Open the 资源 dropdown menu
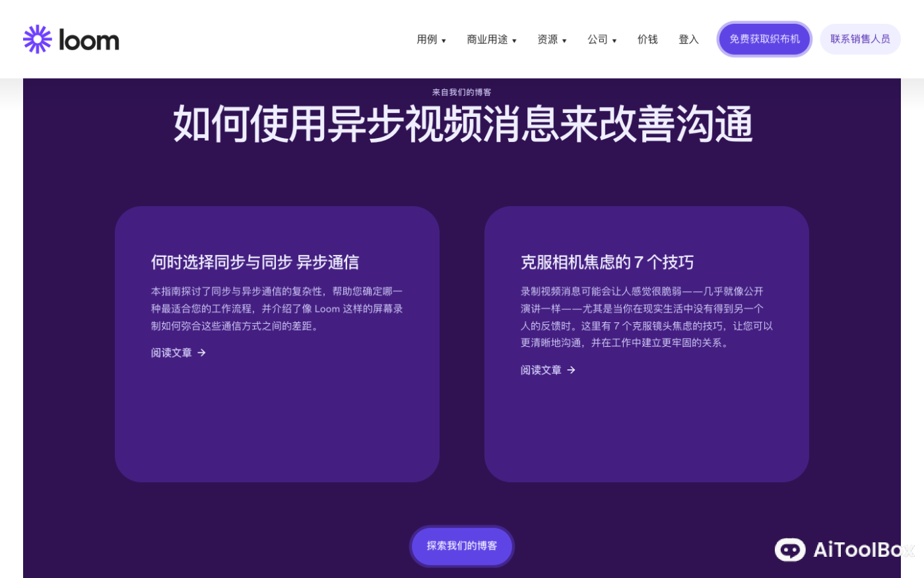The width and height of the screenshot is (924, 578). (x=552, y=39)
